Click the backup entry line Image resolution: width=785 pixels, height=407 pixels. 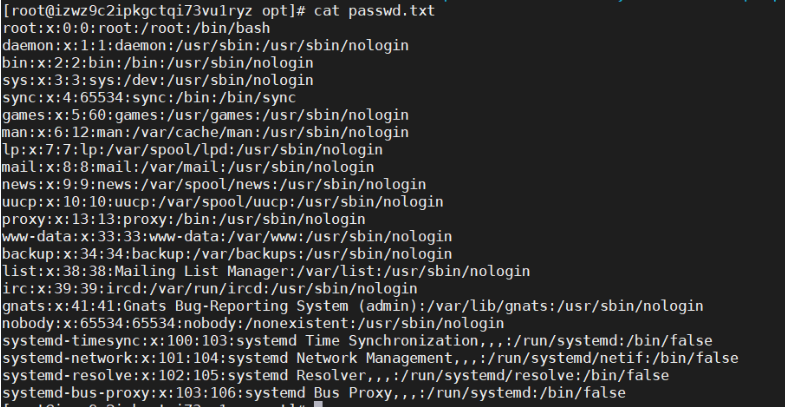[x=227, y=254]
